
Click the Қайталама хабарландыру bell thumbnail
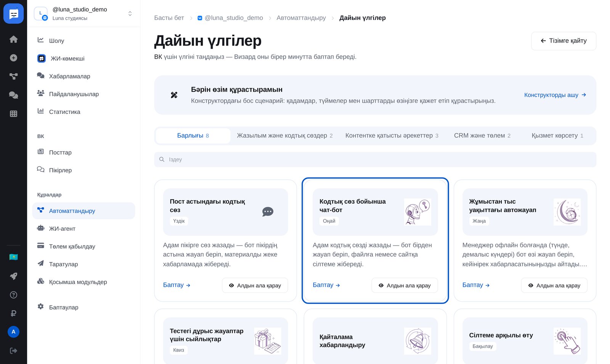pos(417,341)
